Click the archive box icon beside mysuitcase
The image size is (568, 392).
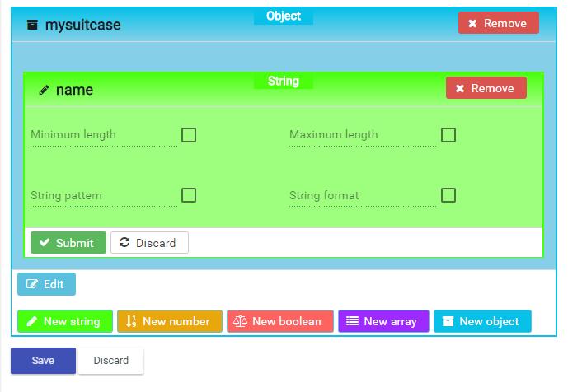tap(32, 25)
